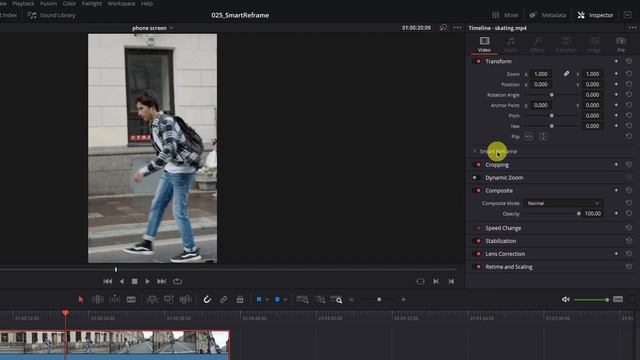
Task: Mute audio with the speaker icon
Action: click(x=566, y=299)
